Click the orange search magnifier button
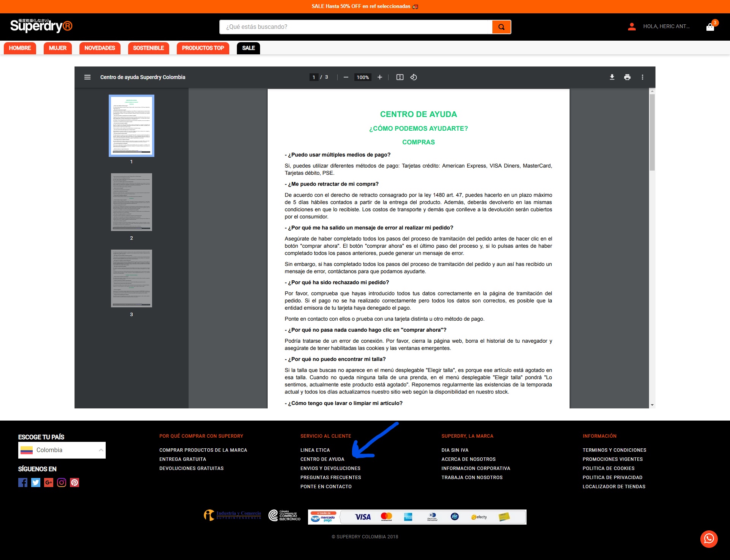 (x=501, y=27)
